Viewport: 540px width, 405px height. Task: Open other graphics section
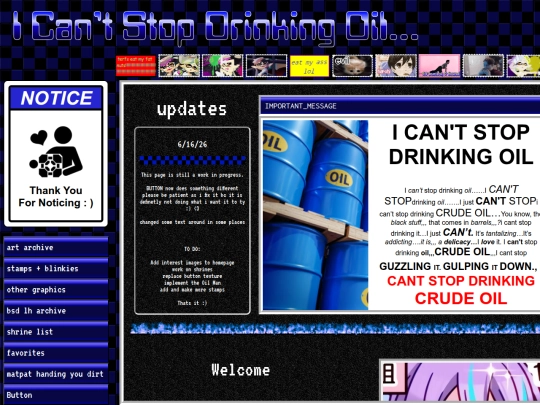pyautogui.click(x=56, y=289)
